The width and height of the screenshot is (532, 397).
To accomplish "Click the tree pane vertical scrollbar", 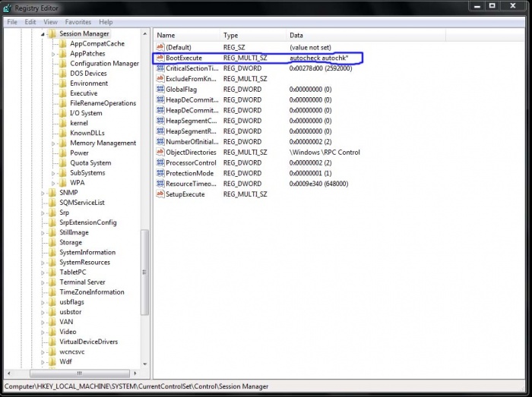I will pos(145,266).
